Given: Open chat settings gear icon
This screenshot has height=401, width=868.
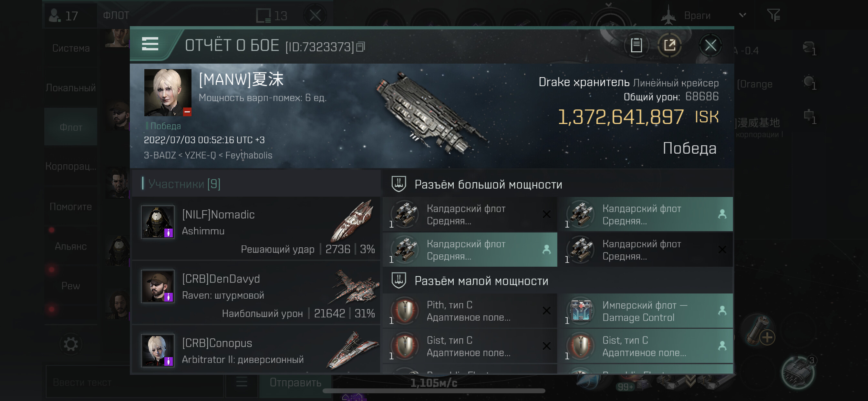Looking at the screenshot, I should 71,344.
